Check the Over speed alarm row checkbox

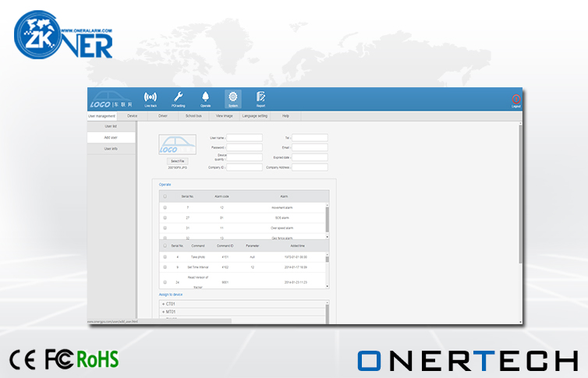[165, 228]
